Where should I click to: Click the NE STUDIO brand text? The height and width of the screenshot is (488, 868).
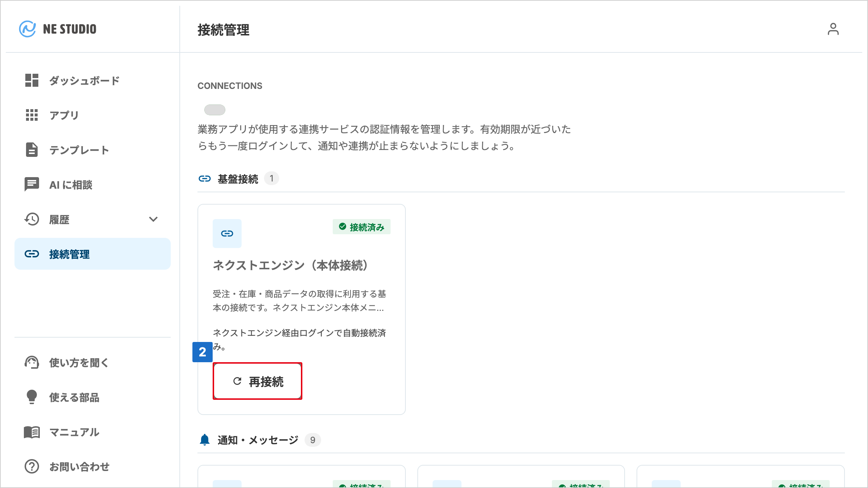click(x=70, y=29)
